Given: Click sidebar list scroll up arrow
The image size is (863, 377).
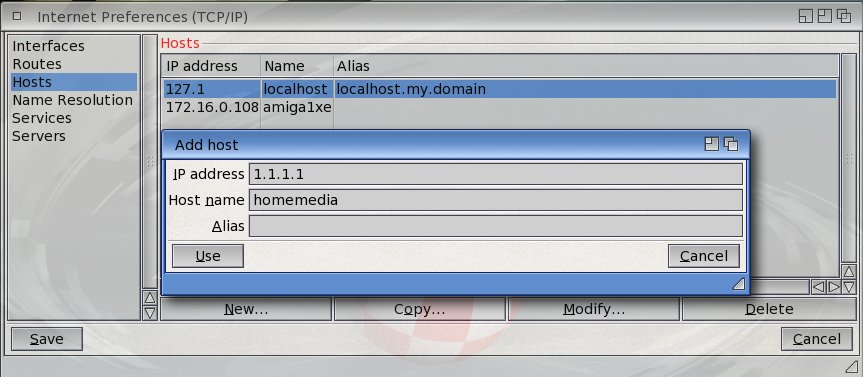Looking at the screenshot, I should tap(150, 298).
